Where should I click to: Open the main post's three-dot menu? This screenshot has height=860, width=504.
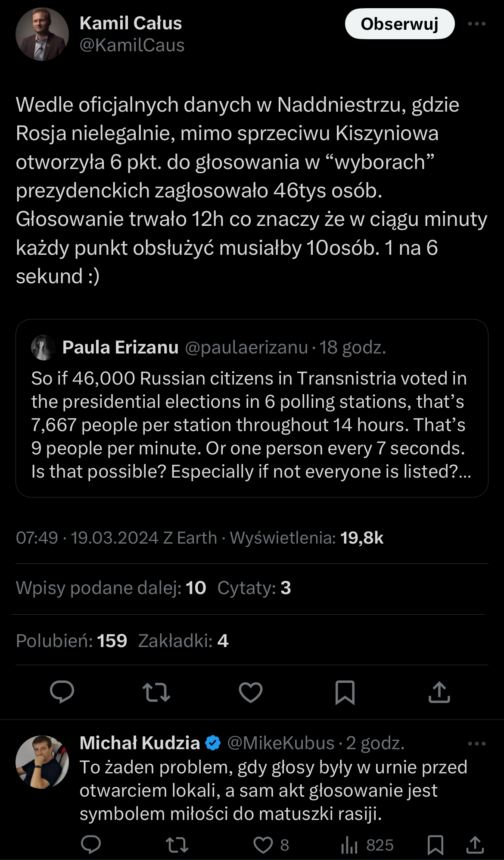pyautogui.click(x=477, y=24)
